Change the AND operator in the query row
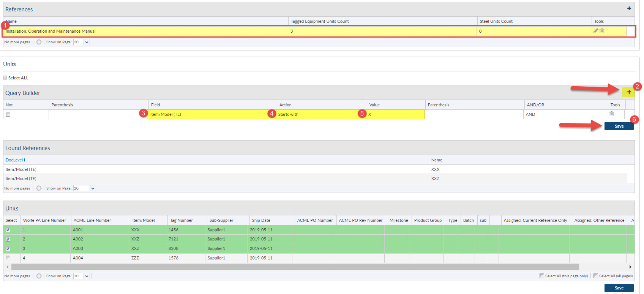This screenshot has width=644, height=294. [x=565, y=114]
